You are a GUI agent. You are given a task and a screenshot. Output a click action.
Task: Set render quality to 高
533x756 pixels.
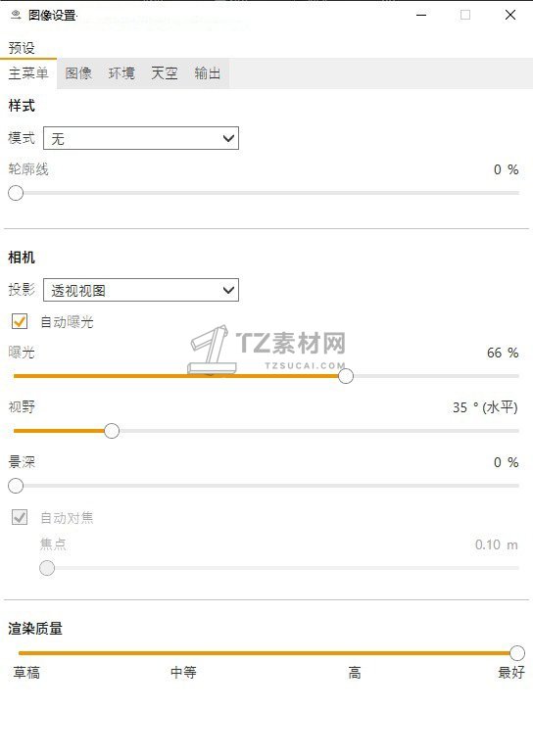[355, 672]
